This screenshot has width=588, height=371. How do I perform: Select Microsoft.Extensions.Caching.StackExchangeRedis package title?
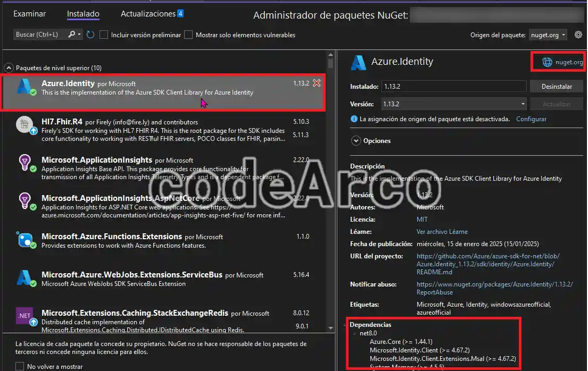click(x=135, y=313)
